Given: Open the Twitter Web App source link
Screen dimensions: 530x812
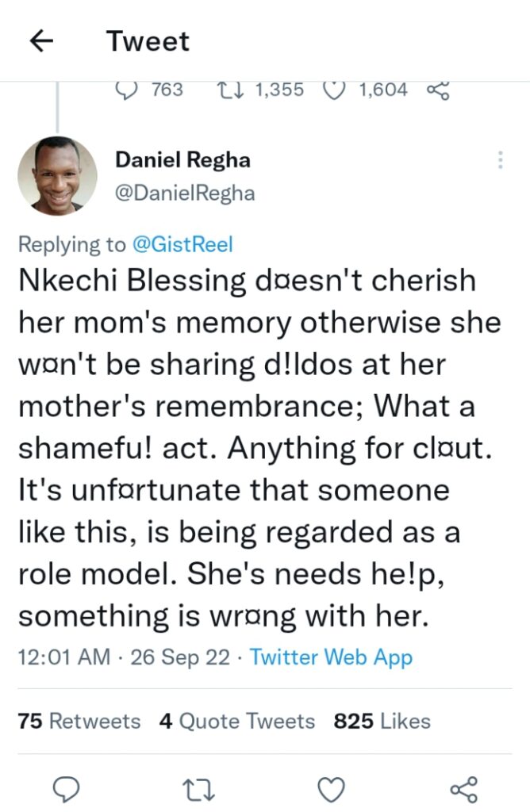Looking at the screenshot, I should pyautogui.click(x=331, y=657).
